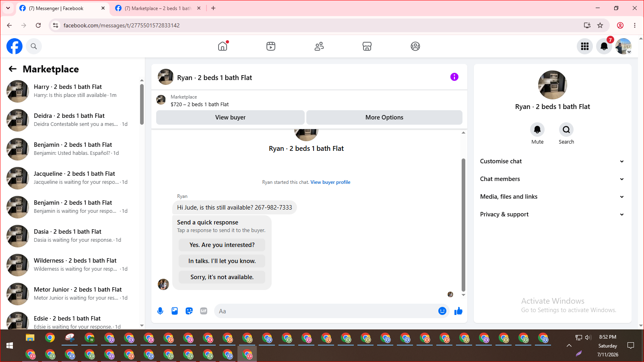Open the apps grid menu icon
644x362 pixels.
click(585, 46)
